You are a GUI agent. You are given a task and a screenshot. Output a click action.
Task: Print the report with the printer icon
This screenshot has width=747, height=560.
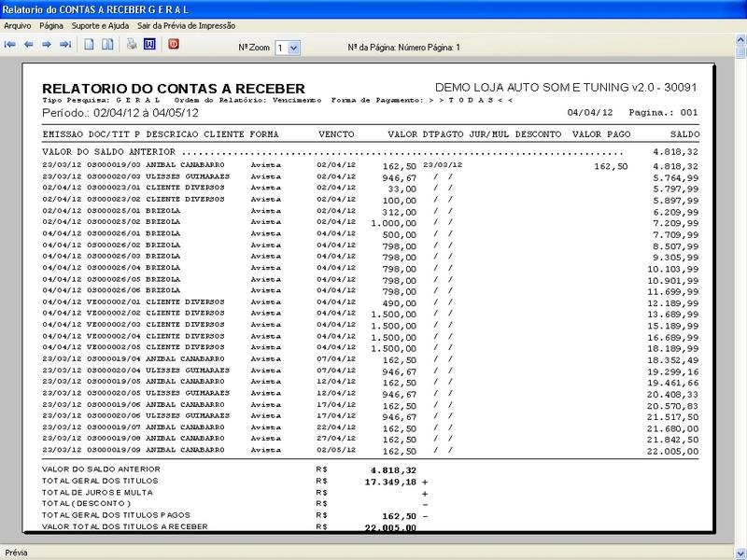tap(132, 44)
